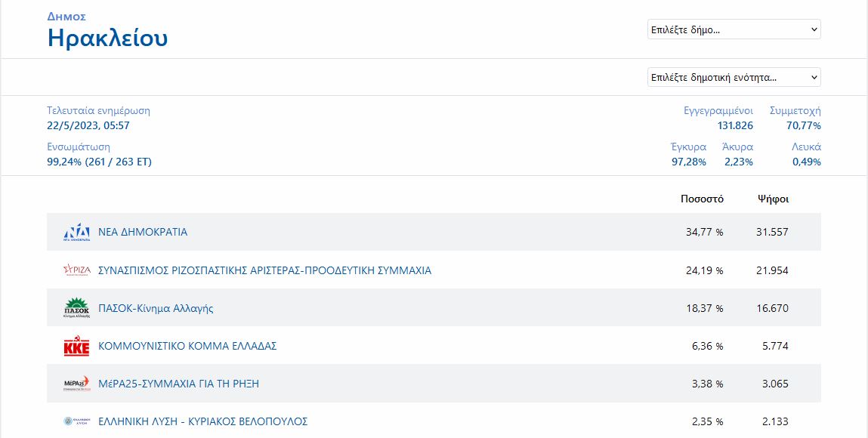The width and height of the screenshot is (868, 438).
Task: Click the Ελληνική Λύση party logo
Action: click(x=77, y=421)
